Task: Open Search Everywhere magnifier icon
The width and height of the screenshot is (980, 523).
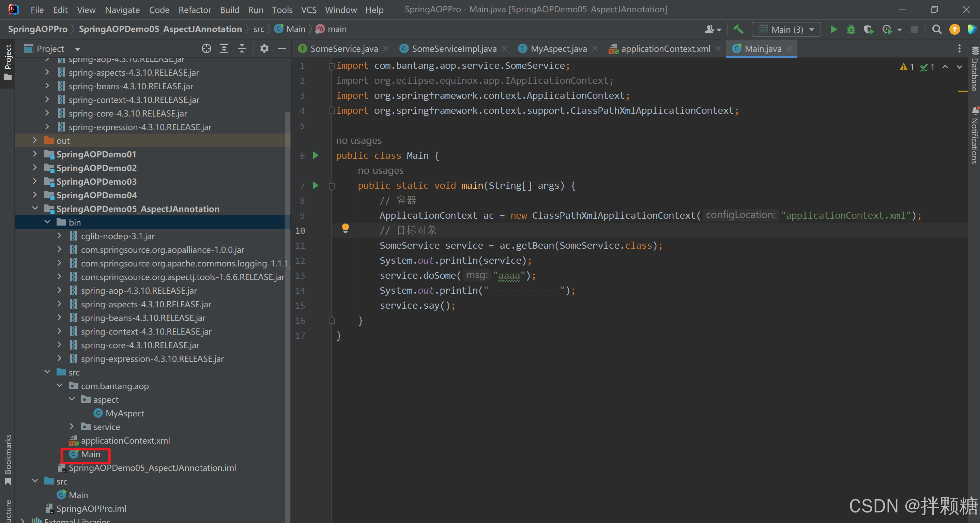Action: [937, 29]
